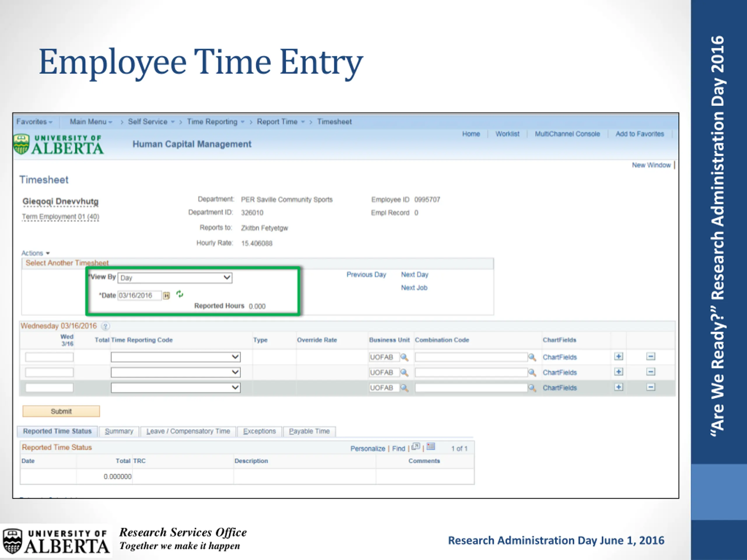This screenshot has height=560, width=747.
Task: Open the calendar picker beside Date field
Action: point(167,296)
